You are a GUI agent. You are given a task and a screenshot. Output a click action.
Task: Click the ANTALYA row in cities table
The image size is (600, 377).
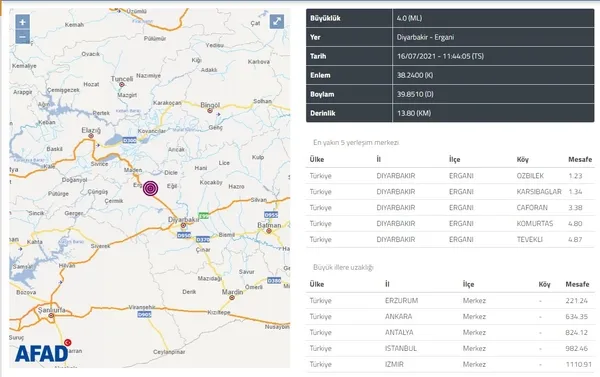[450, 332]
